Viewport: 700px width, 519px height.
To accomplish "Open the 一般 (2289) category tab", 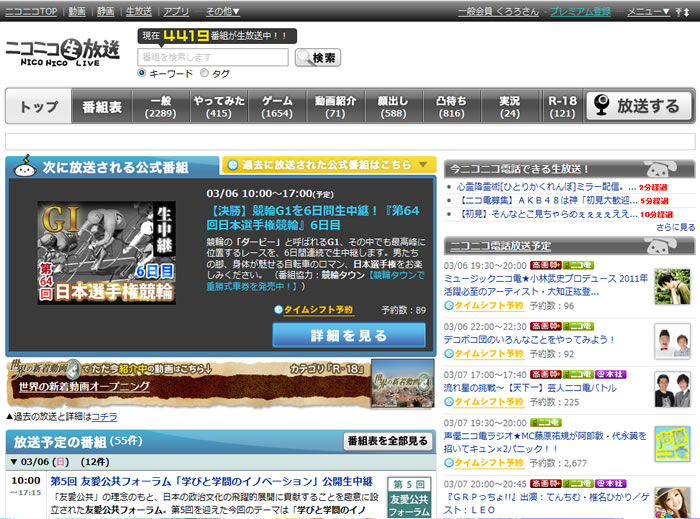I will (x=161, y=106).
